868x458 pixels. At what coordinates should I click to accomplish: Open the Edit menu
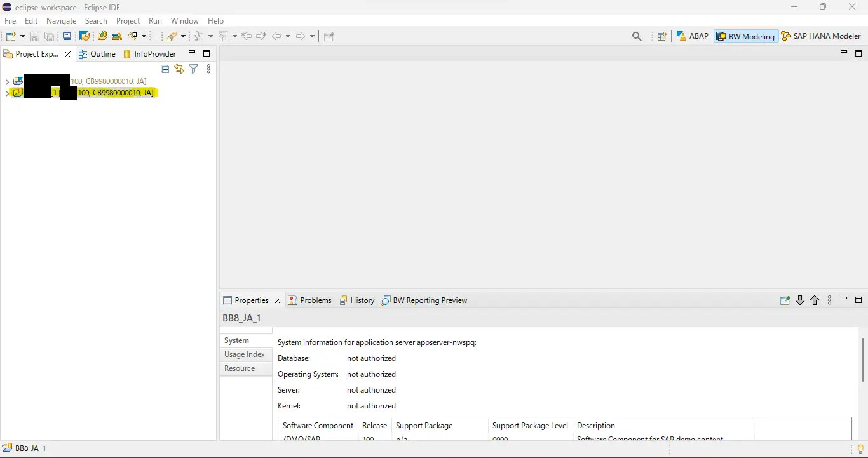[31, 21]
